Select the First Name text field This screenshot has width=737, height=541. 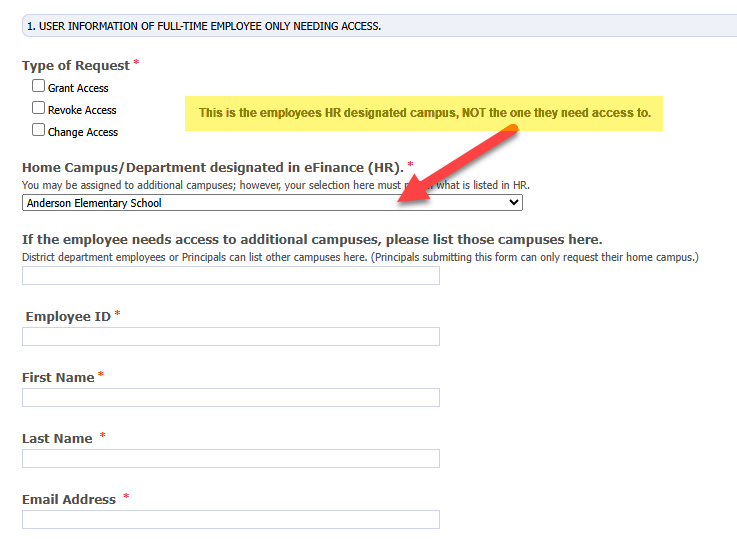231,398
